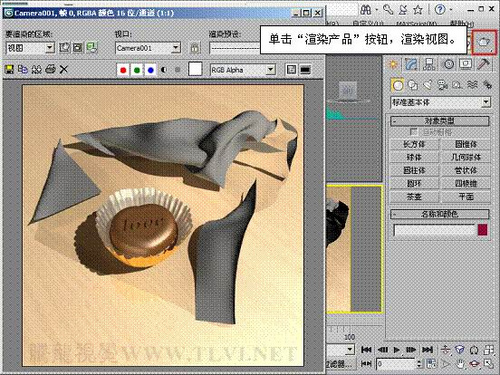The image size is (500, 375).
Task: Click the white color swatch in render window
Action: pos(195,69)
